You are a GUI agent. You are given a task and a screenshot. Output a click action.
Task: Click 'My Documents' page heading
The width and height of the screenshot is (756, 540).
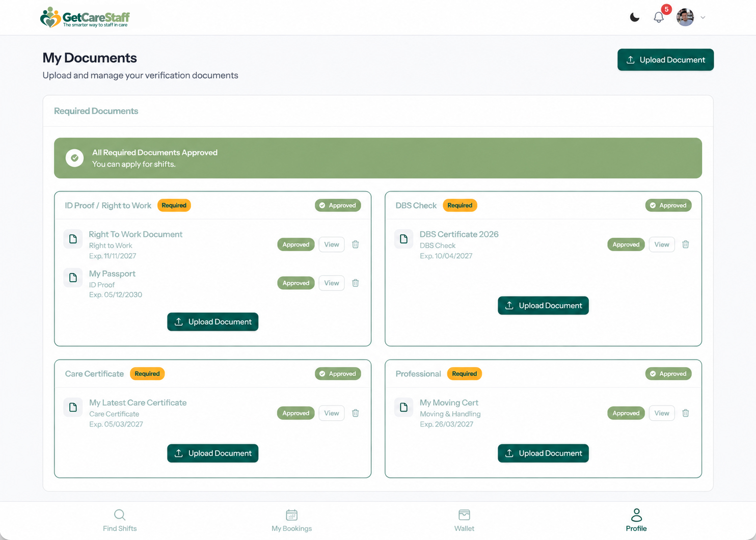90,58
